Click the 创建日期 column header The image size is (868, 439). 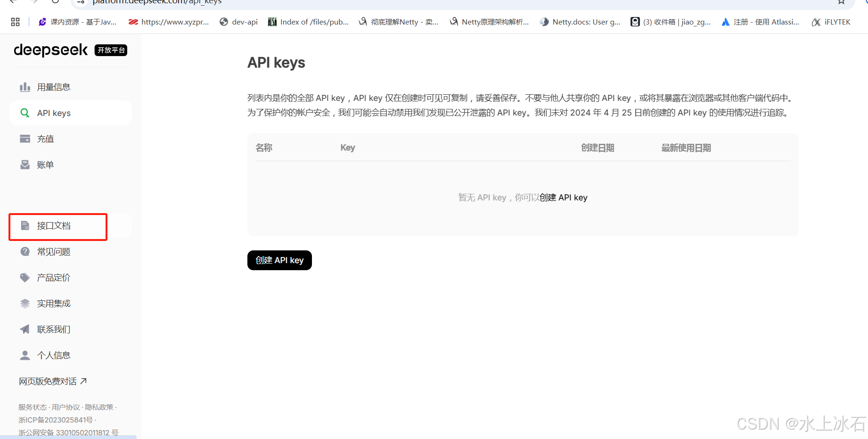click(598, 148)
